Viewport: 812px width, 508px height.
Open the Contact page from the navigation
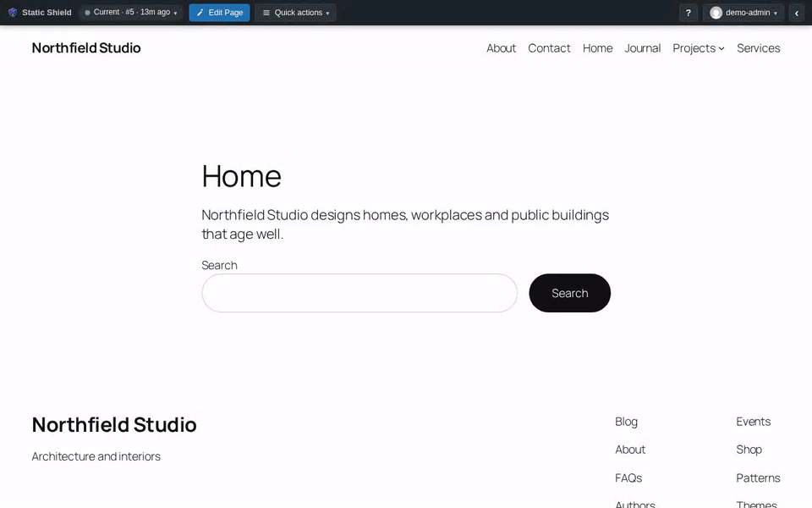(x=549, y=48)
